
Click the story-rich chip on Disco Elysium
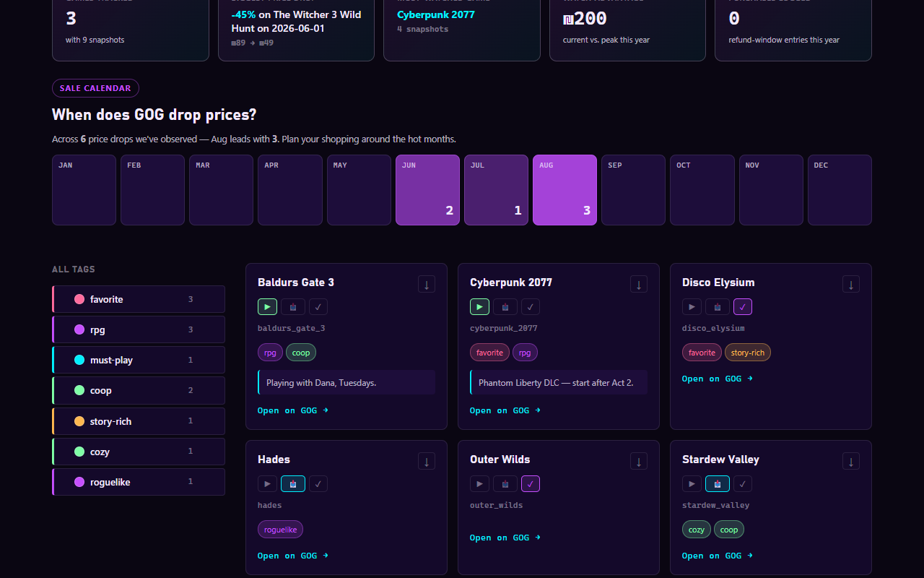748,353
